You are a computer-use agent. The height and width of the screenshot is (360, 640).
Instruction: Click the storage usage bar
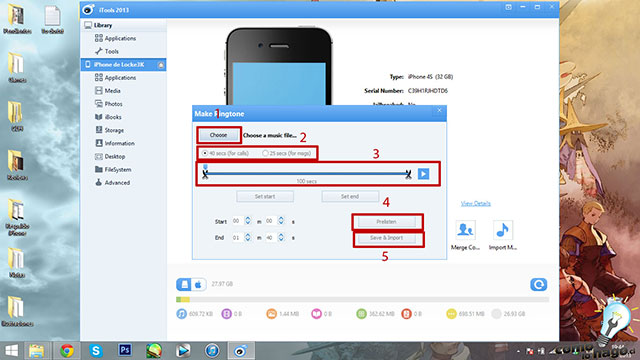click(362, 300)
